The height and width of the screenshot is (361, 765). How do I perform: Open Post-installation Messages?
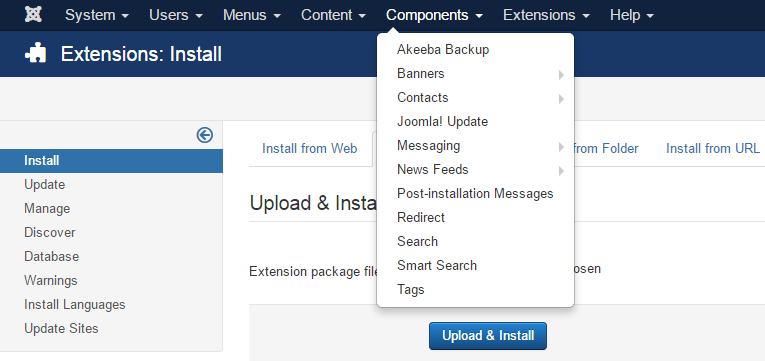tap(476, 194)
